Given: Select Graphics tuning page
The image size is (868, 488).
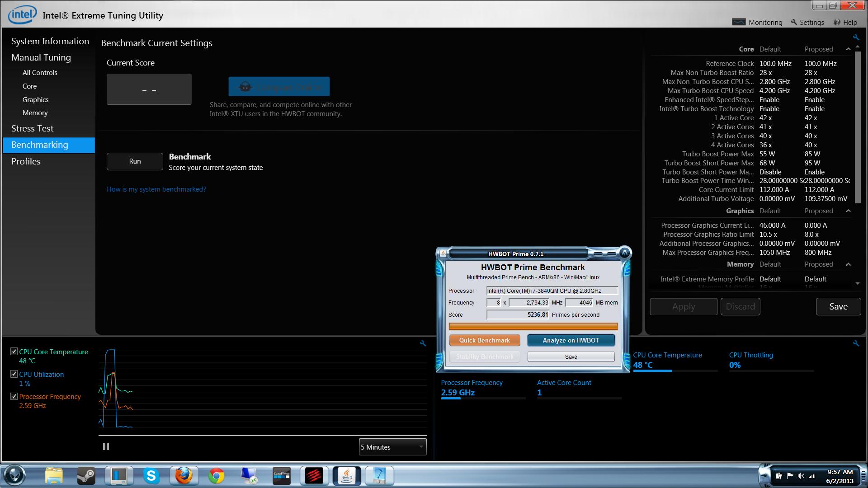Looking at the screenshot, I should [35, 99].
